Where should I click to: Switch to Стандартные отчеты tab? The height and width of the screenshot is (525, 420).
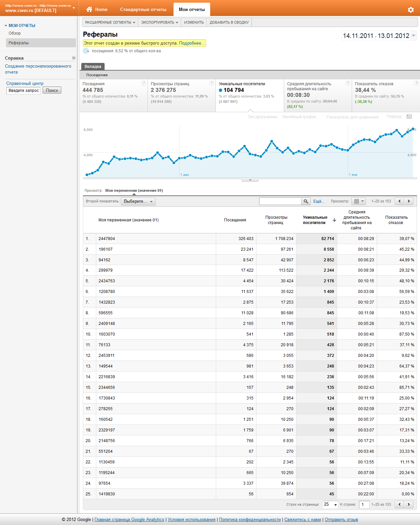pyautogui.click(x=143, y=9)
